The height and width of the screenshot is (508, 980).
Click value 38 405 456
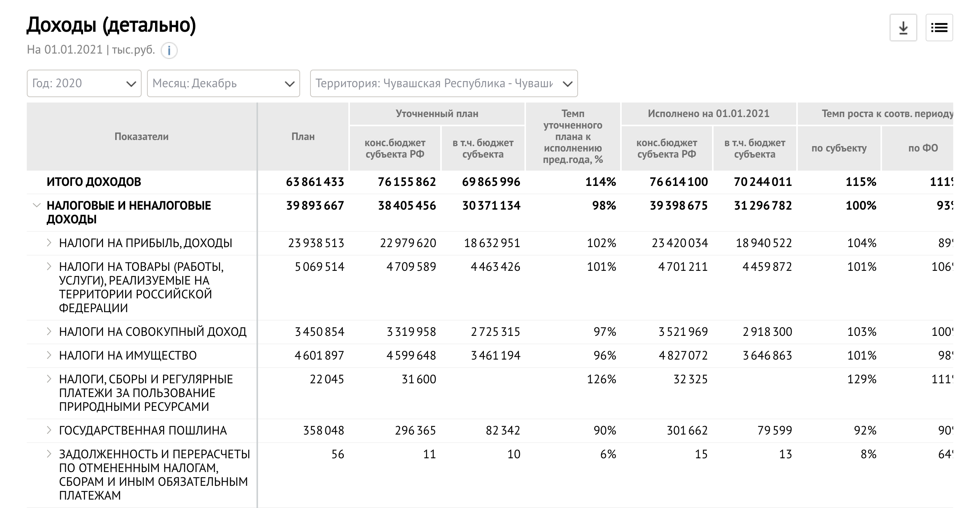(407, 205)
